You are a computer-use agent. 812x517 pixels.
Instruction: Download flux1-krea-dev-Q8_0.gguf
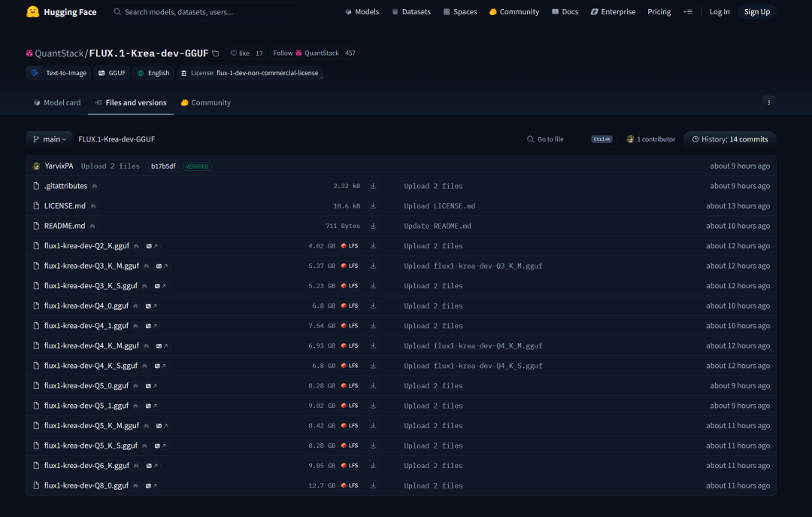pyautogui.click(x=373, y=485)
